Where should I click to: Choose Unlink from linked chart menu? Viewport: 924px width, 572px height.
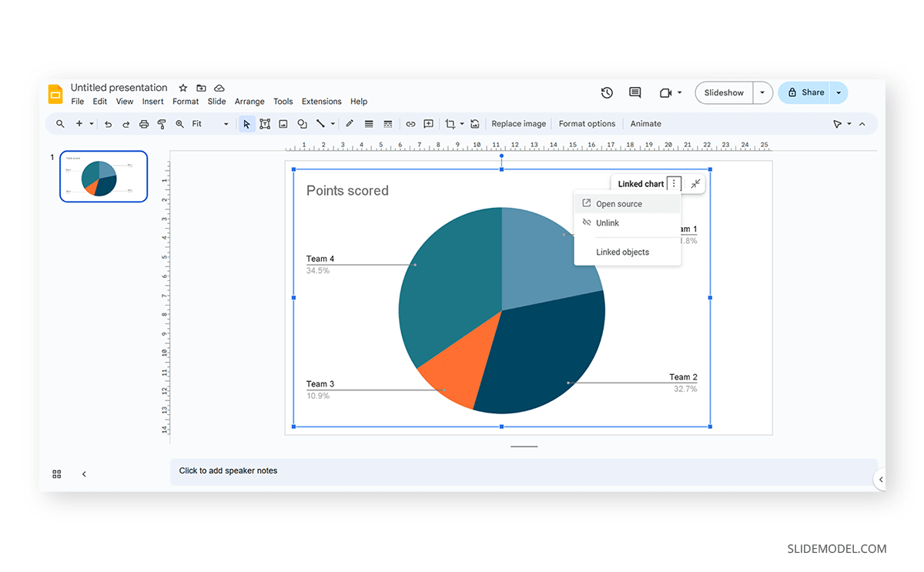(628, 223)
